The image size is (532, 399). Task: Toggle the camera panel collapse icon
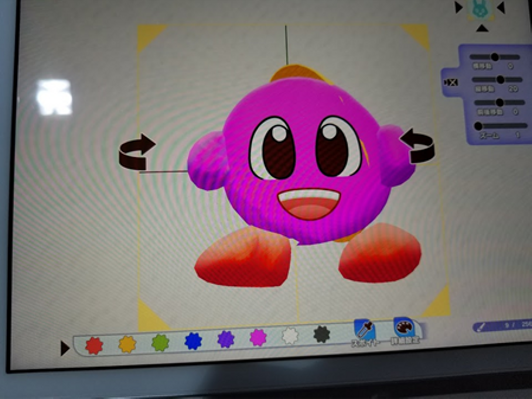(x=451, y=82)
